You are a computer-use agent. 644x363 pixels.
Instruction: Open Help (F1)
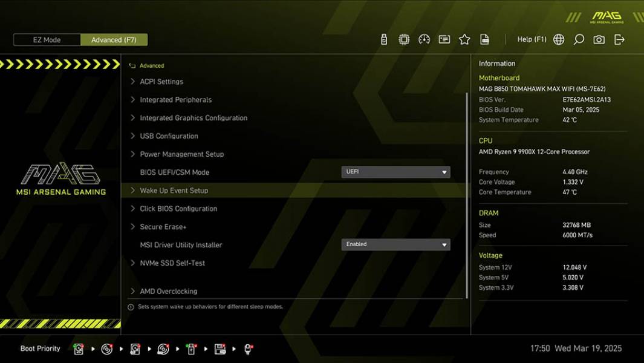(532, 39)
